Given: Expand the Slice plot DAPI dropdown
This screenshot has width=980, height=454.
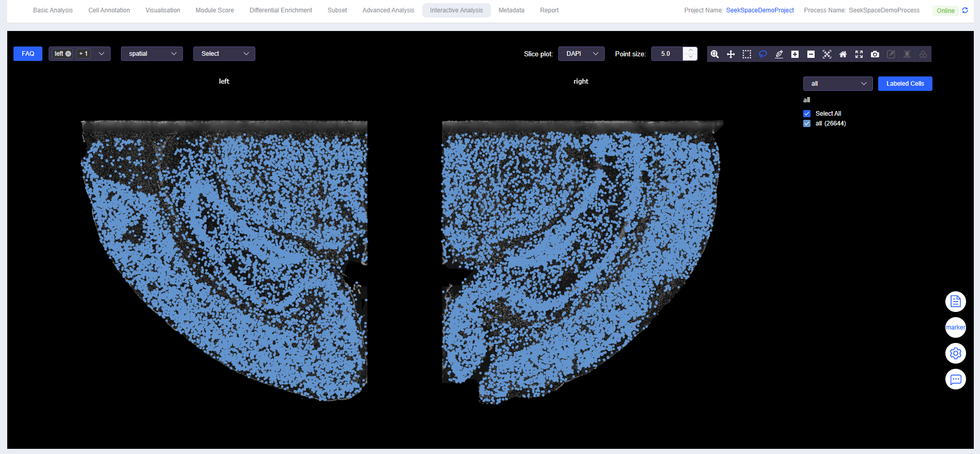Looking at the screenshot, I should click(581, 54).
